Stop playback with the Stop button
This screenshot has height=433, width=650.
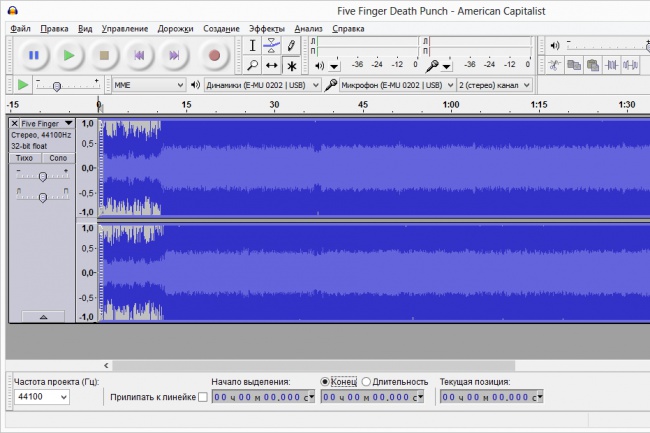[x=104, y=55]
